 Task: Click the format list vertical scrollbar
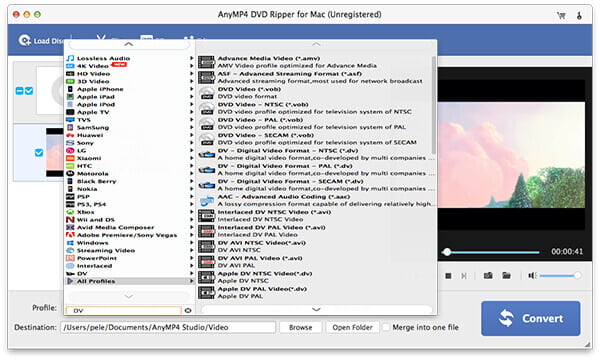point(434,105)
